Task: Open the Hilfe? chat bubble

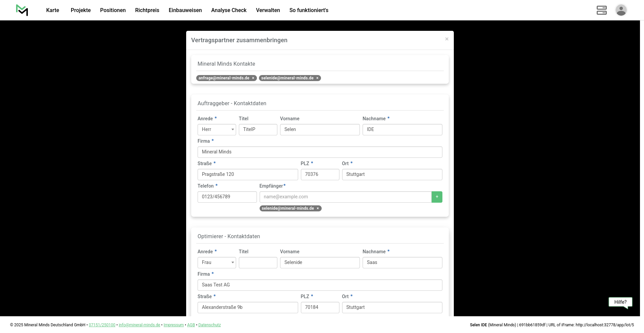Action: point(620,302)
